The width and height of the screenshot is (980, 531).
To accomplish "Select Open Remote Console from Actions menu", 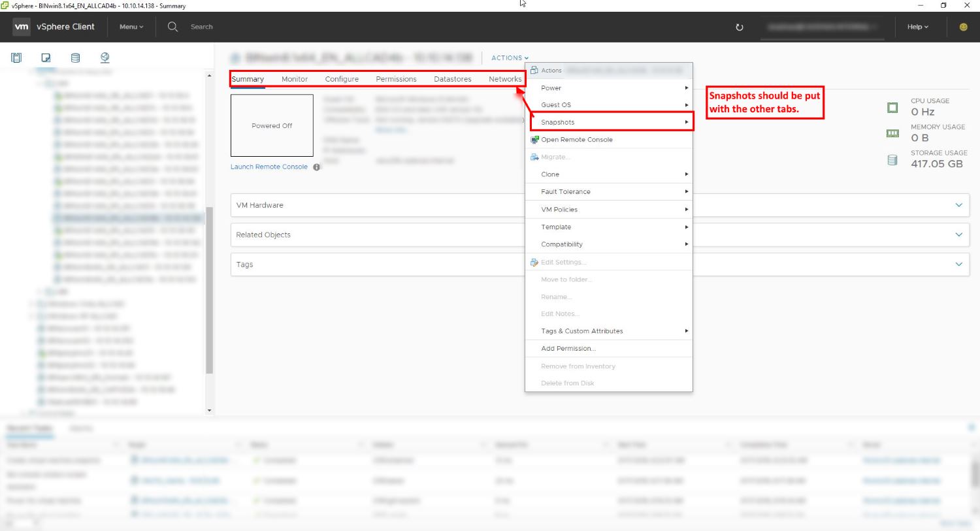I will (x=577, y=139).
